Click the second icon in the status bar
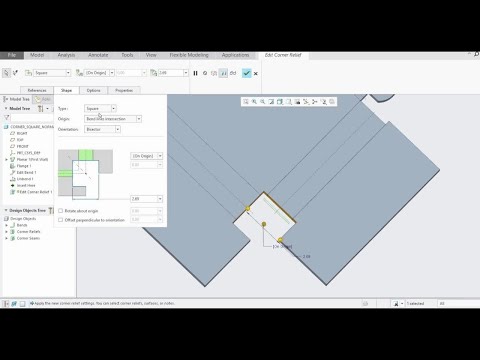 (14, 303)
